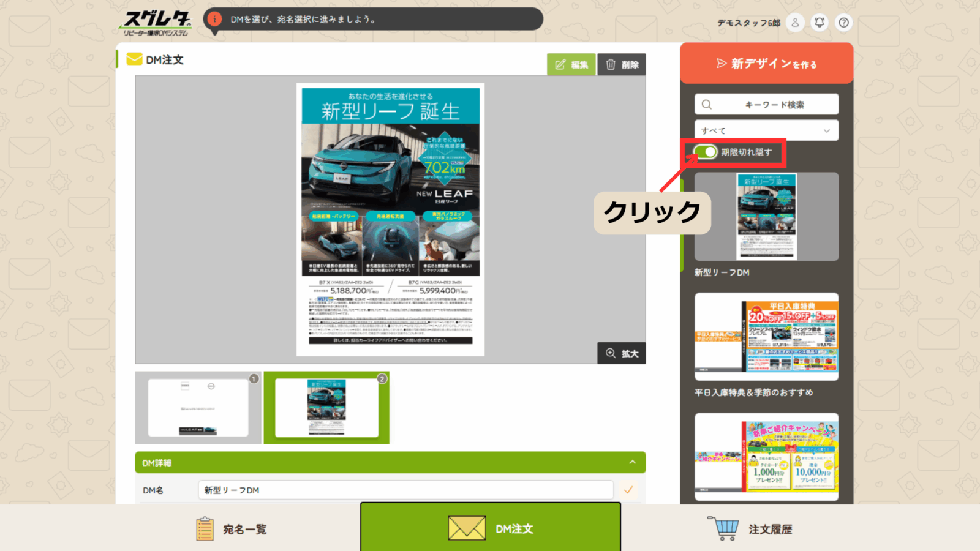
Task: Click the 編集 edit button
Action: 571,64
